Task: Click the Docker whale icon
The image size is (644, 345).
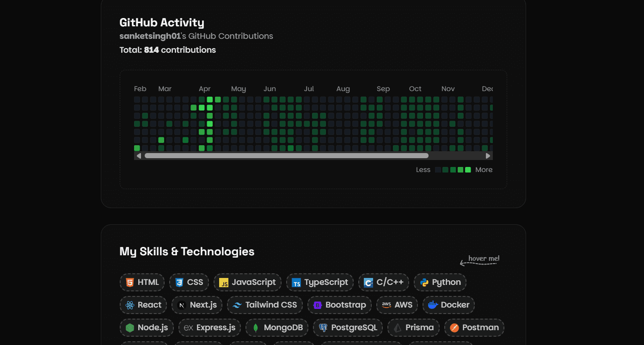Action: click(433, 305)
